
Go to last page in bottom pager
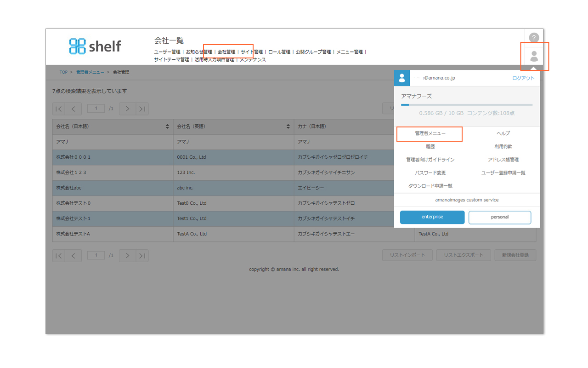pos(142,256)
